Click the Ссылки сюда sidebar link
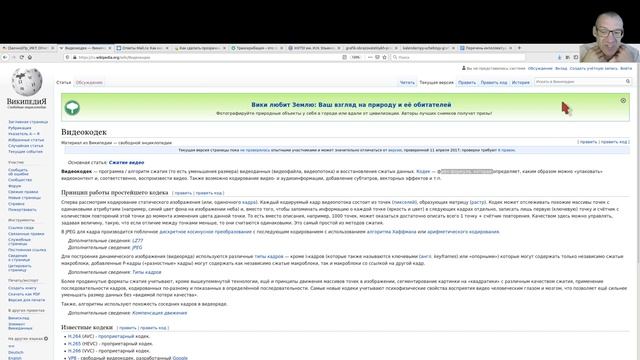This screenshot has width=640, height=360. tap(21, 228)
